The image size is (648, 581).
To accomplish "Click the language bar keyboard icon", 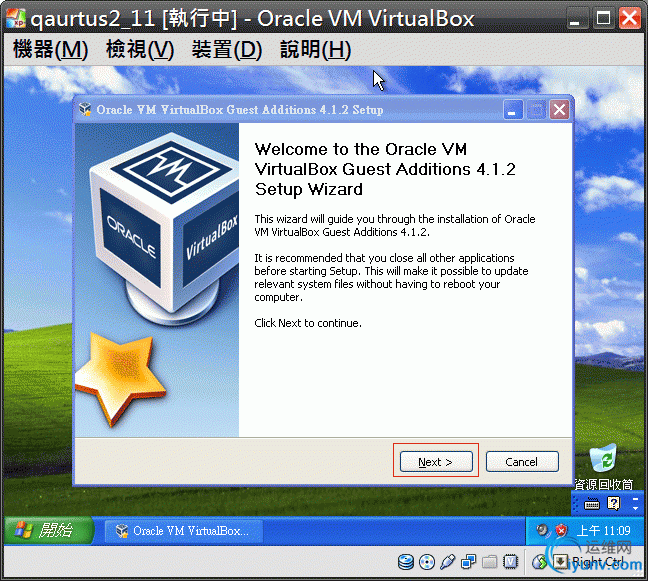I will click(x=591, y=504).
